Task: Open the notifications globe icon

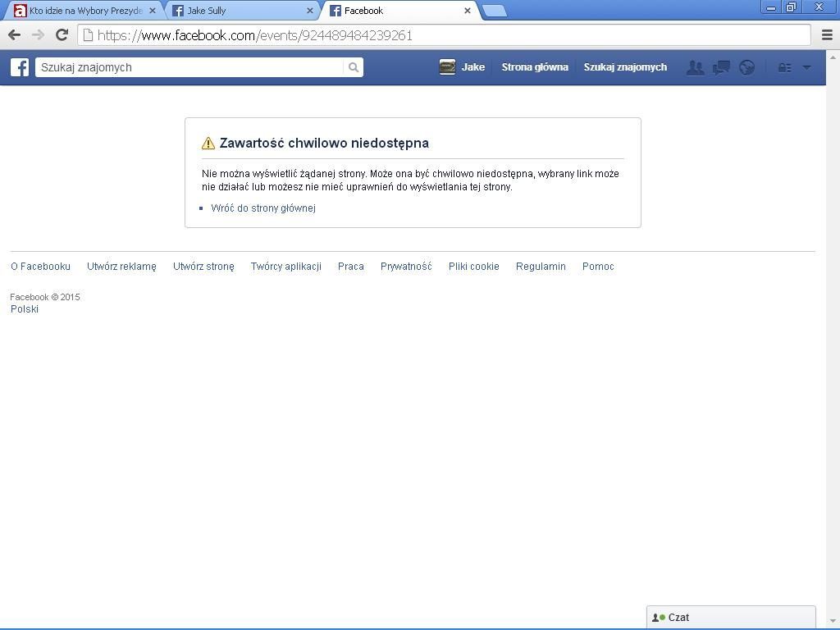Action: point(746,67)
